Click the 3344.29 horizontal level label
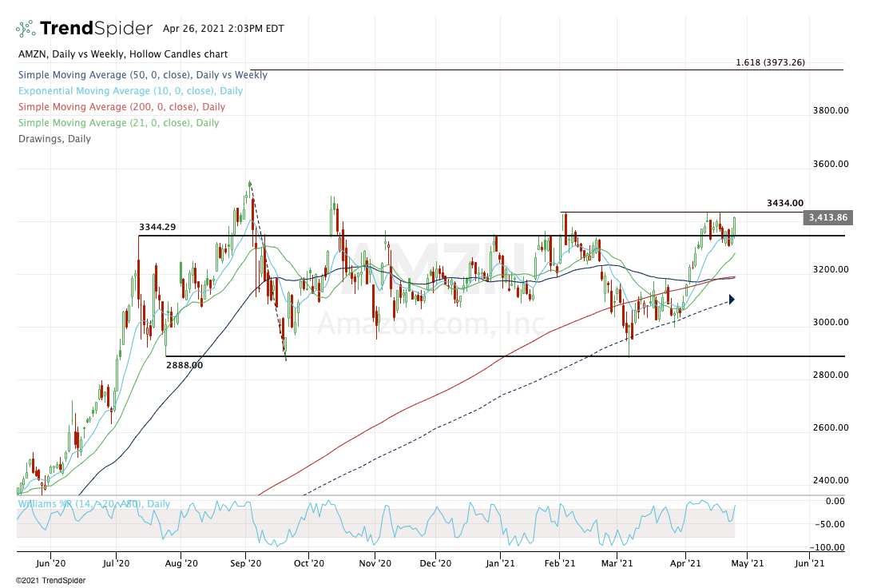The width and height of the screenshot is (869, 588). point(157,227)
